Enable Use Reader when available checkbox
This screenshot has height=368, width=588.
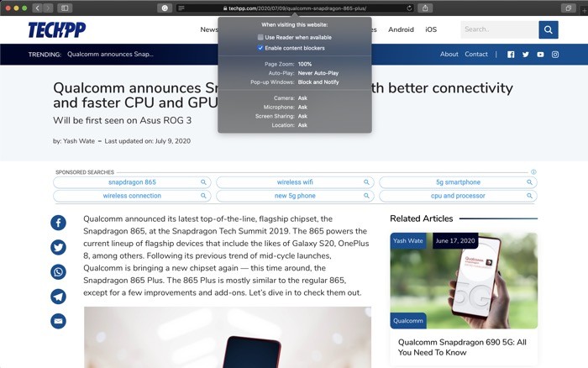pos(260,37)
